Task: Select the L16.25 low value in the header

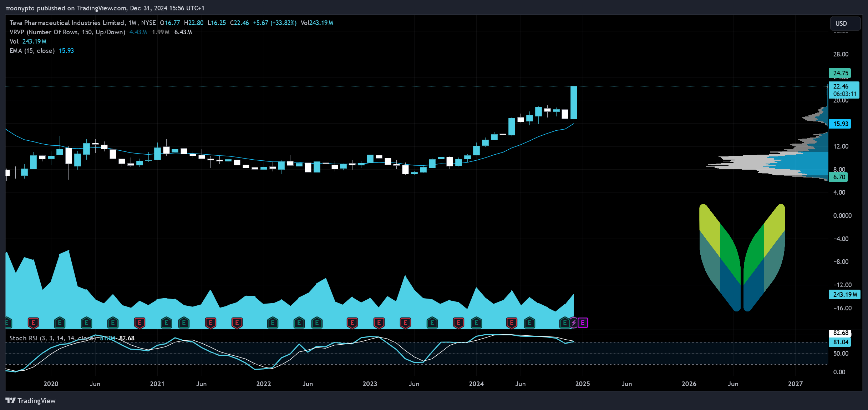Action: pyautogui.click(x=217, y=23)
